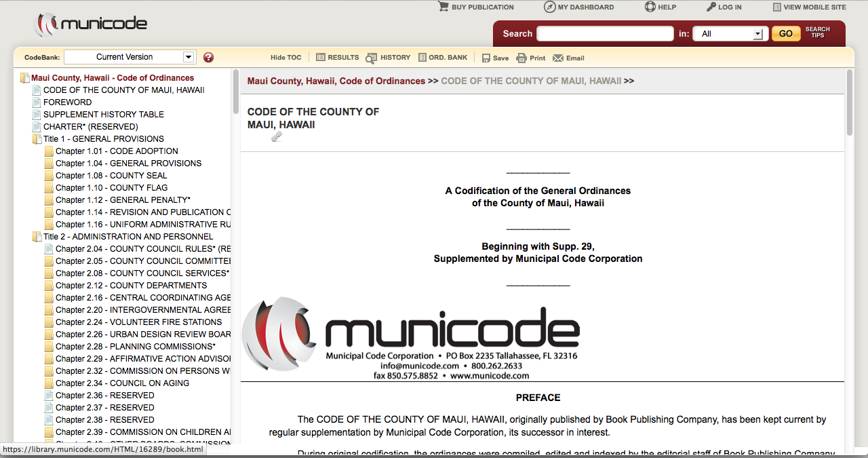
Task: Open the search scope 'All' dropdown
Action: pyautogui.click(x=730, y=34)
